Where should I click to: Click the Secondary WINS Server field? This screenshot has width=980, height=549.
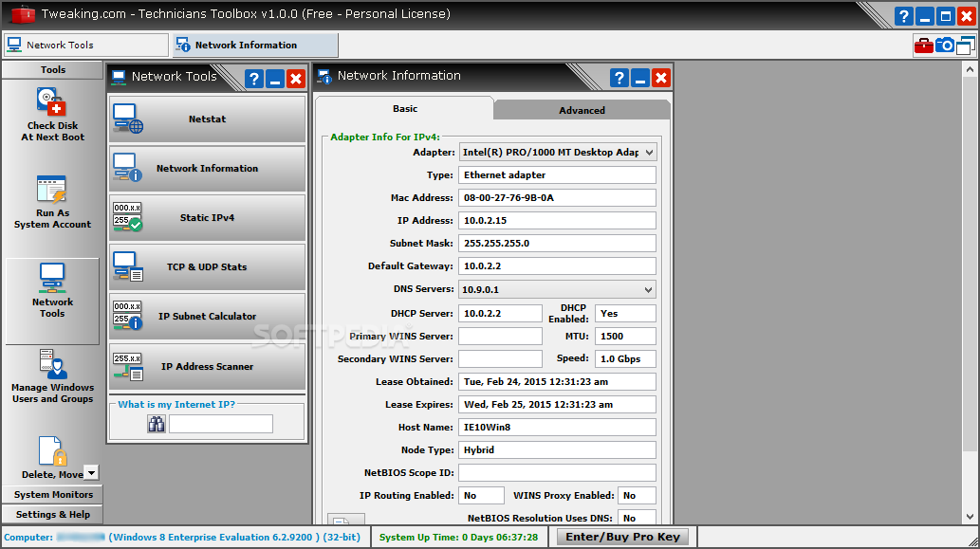[500, 359]
